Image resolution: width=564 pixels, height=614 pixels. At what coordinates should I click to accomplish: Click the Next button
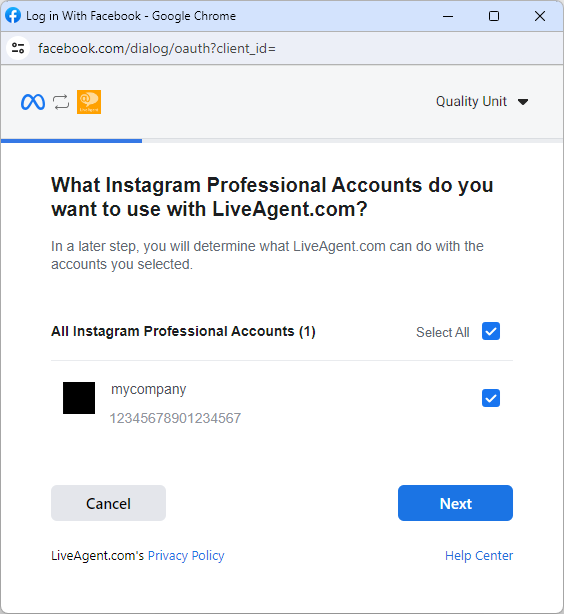[x=455, y=503]
